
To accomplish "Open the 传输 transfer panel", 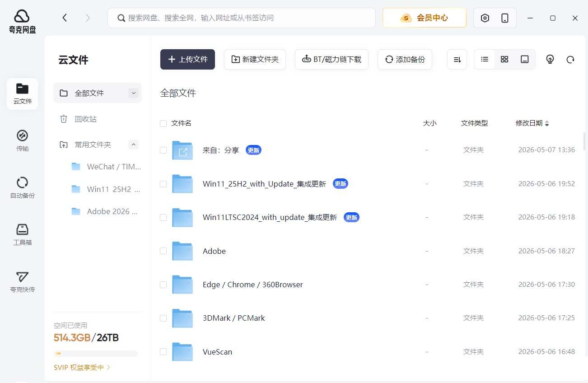I will (x=22, y=140).
